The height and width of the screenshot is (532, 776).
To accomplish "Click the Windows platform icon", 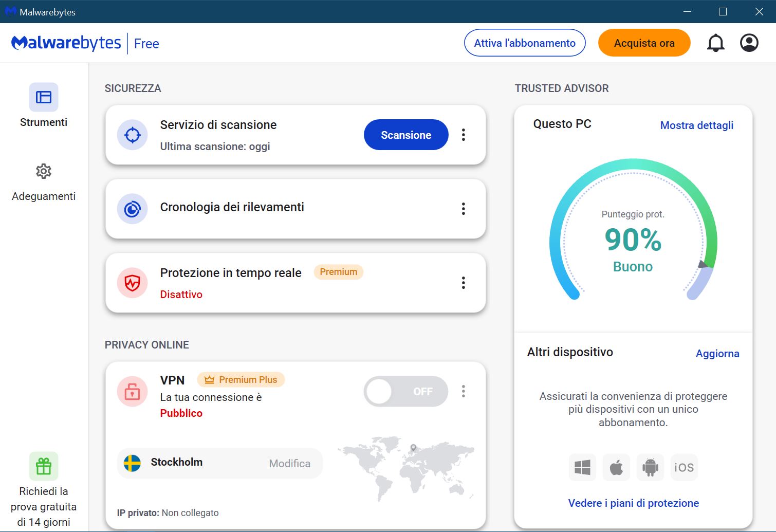I will 582,467.
